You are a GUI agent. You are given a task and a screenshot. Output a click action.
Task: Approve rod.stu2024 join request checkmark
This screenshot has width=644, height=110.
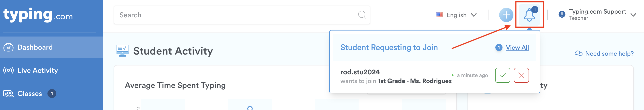coord(502,75)
